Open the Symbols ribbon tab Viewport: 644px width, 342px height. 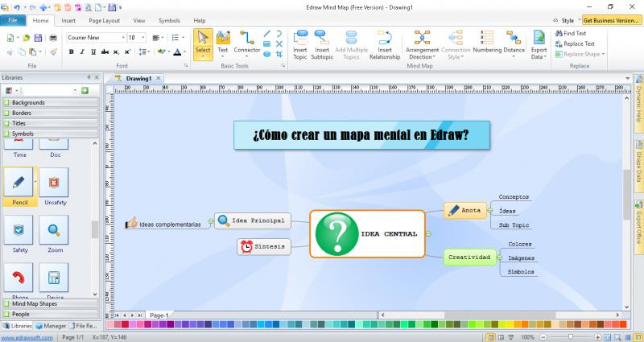[x=169, y=19]
